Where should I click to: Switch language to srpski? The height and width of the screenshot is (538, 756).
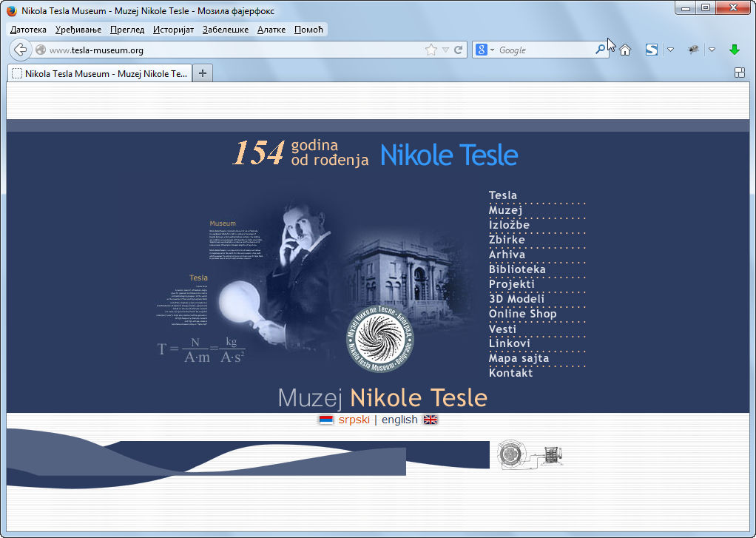pos(354,420)
